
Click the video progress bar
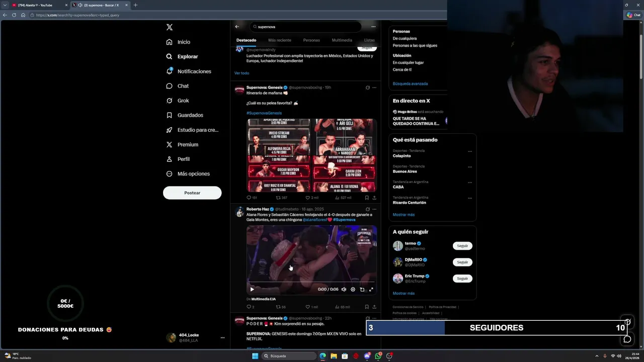[x=311, y=283]
